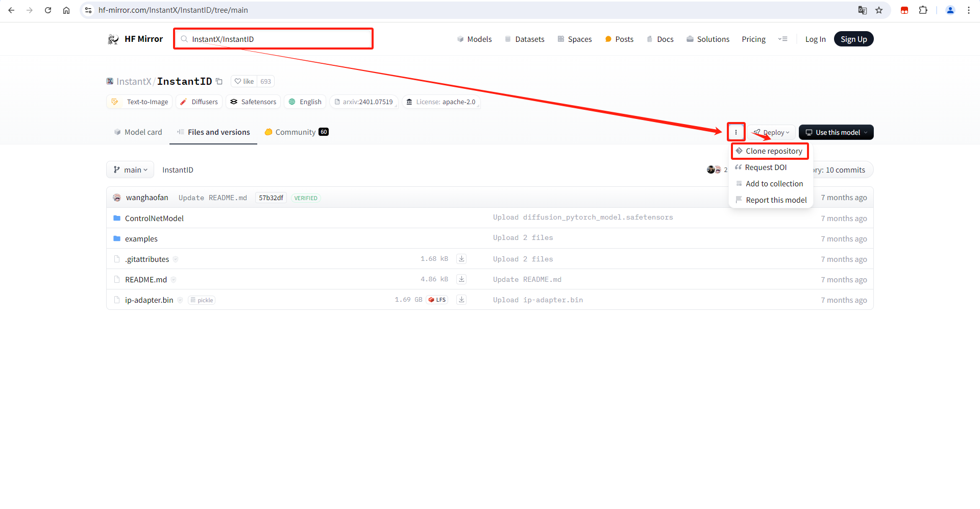Click the InstantID breadcrumb path
Image resolution: width=980 pixels, height=509 pixels.
tap(178, 170)
